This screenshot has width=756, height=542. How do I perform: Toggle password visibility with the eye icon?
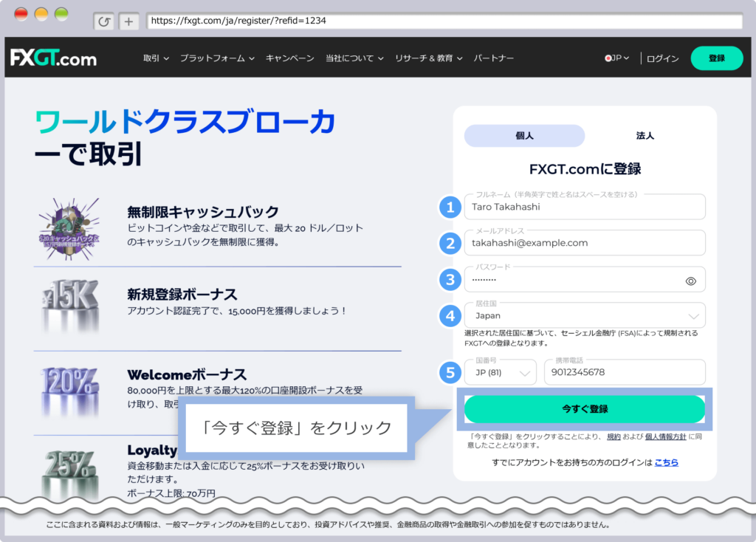pos(691,281)
